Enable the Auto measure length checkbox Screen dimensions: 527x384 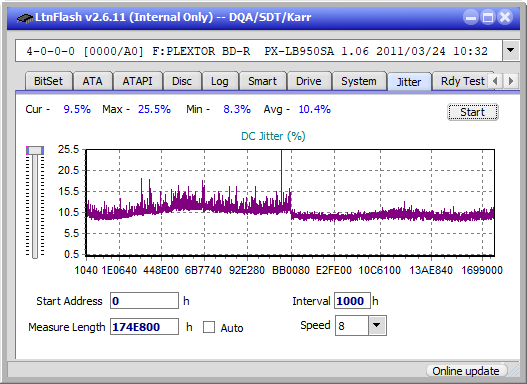(209, 327)
